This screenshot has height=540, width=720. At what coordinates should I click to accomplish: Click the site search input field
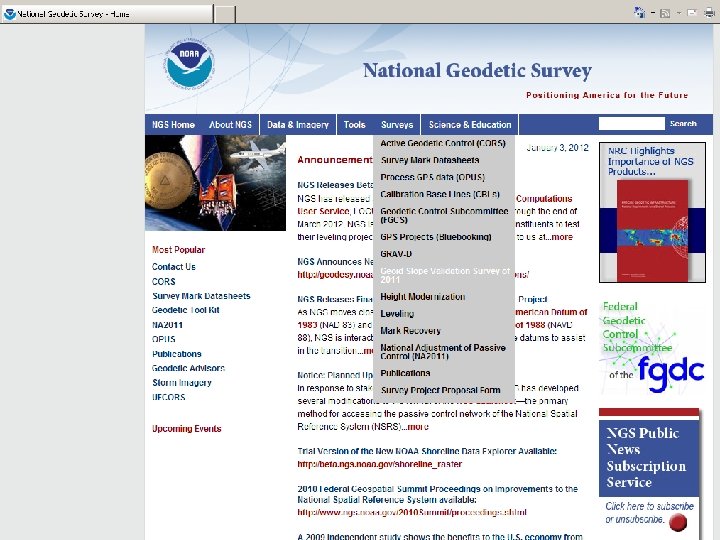(631, 123)
